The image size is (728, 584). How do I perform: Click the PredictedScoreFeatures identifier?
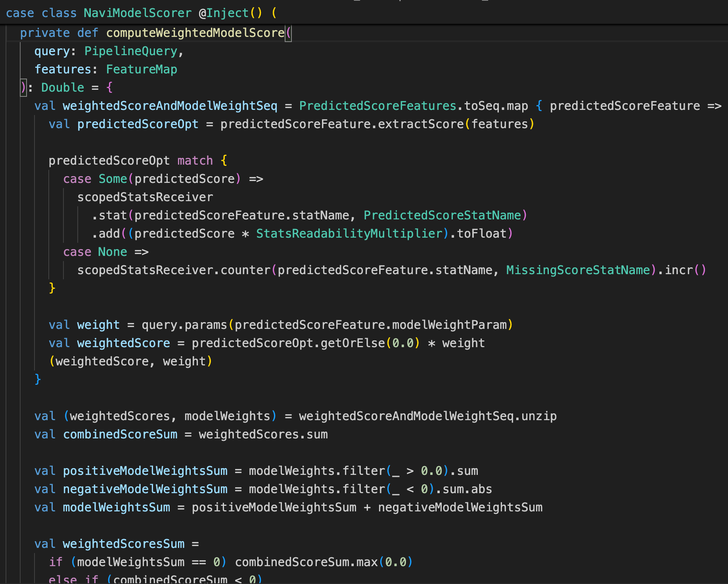[377, 106]
